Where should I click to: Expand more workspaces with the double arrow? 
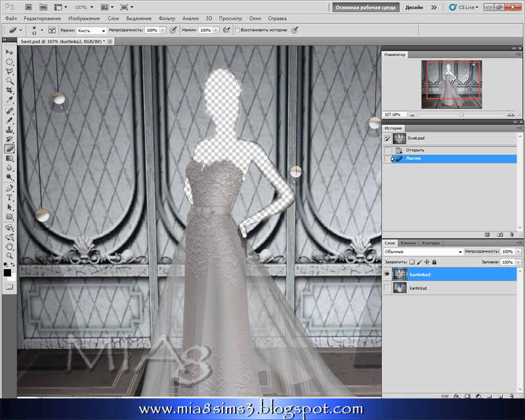(434, 7)
